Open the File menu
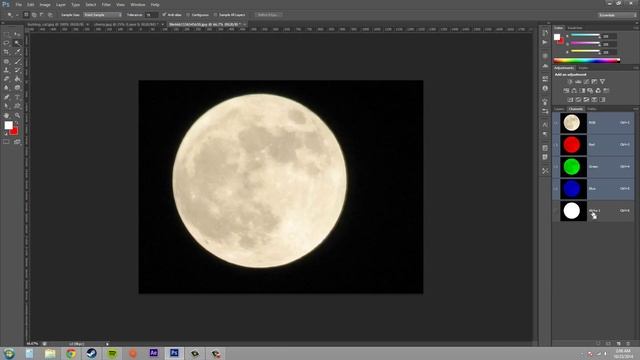The height and width of the screenshot is (360, 640). pos(18,4)
